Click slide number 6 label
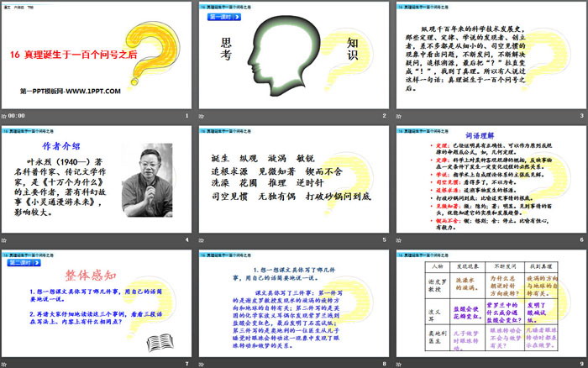The image size is (588, 368). click(581, 239)
